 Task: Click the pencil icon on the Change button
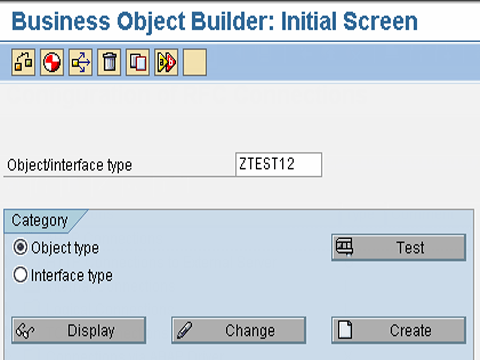click(184, 330)
